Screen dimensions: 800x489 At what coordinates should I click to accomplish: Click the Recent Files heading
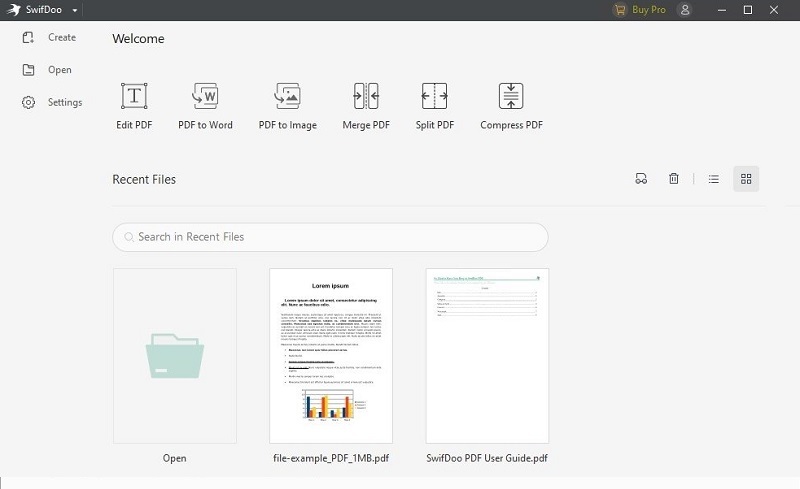tap(144, 180)
